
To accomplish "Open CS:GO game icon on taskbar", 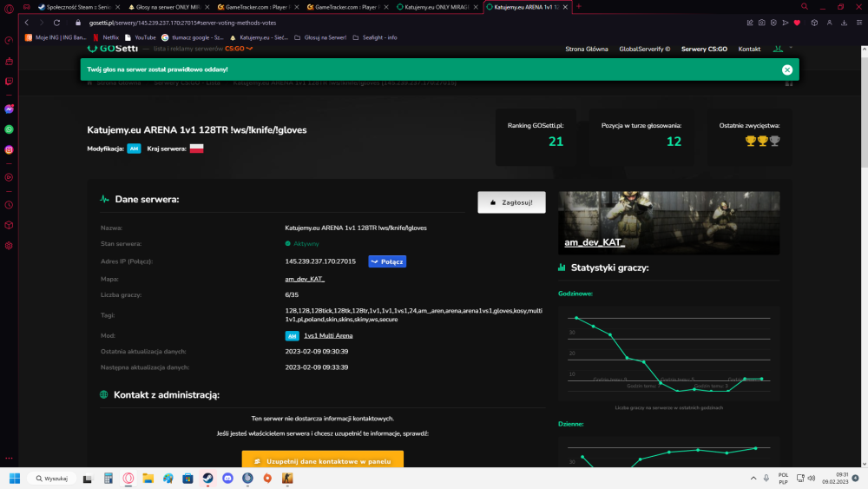I will (x=287, y=479).
